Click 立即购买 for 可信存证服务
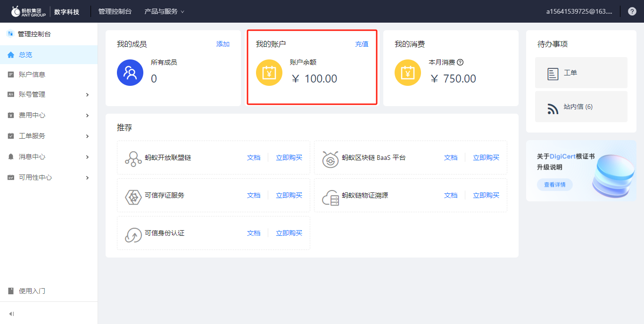 (289, 195)
